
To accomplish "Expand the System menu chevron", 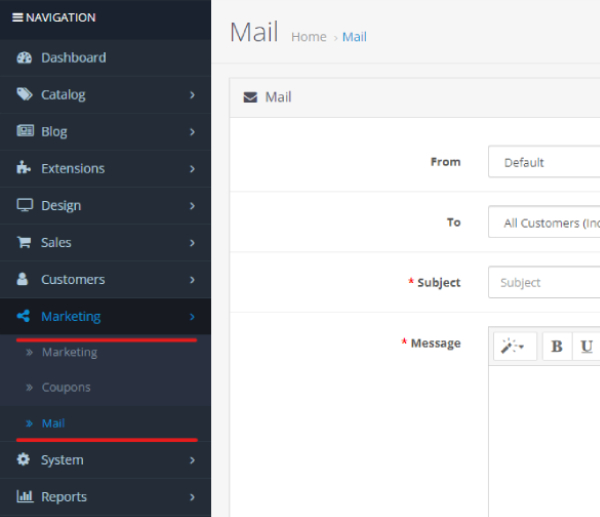I will pyautogui.click(x=192, y=460).
